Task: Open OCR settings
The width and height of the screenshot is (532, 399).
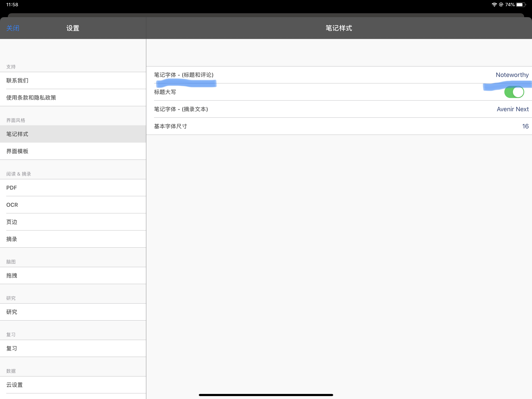Action: pos(73,205)
